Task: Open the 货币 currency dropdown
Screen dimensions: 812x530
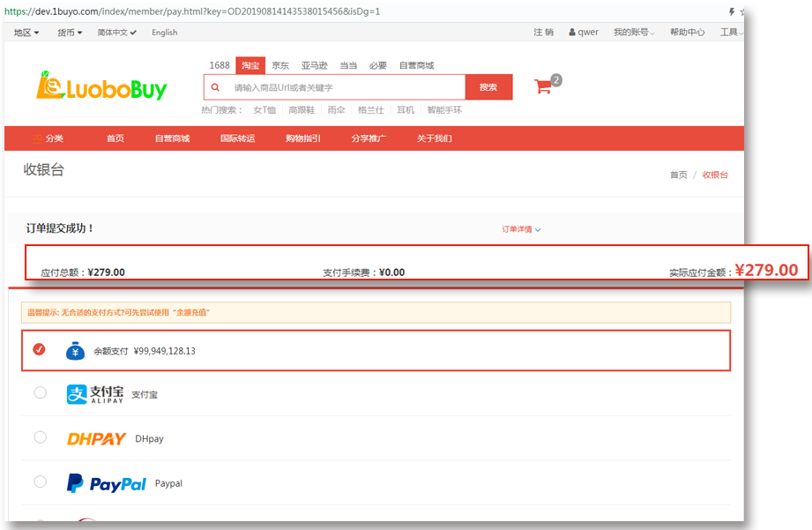Action: coord(70,33)
